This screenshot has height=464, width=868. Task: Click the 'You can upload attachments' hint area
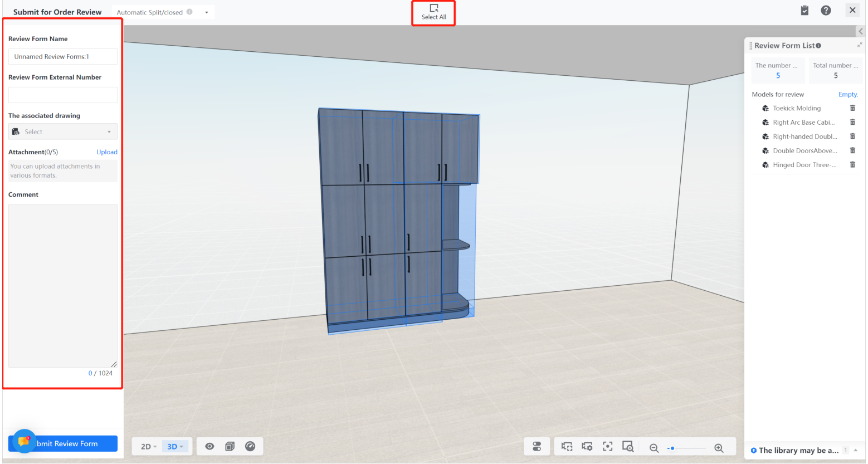tap(63, 170)
